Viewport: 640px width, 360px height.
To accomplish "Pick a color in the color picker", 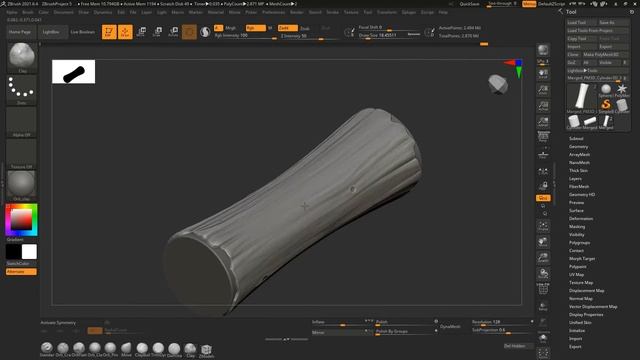I will tap(21, 220).
